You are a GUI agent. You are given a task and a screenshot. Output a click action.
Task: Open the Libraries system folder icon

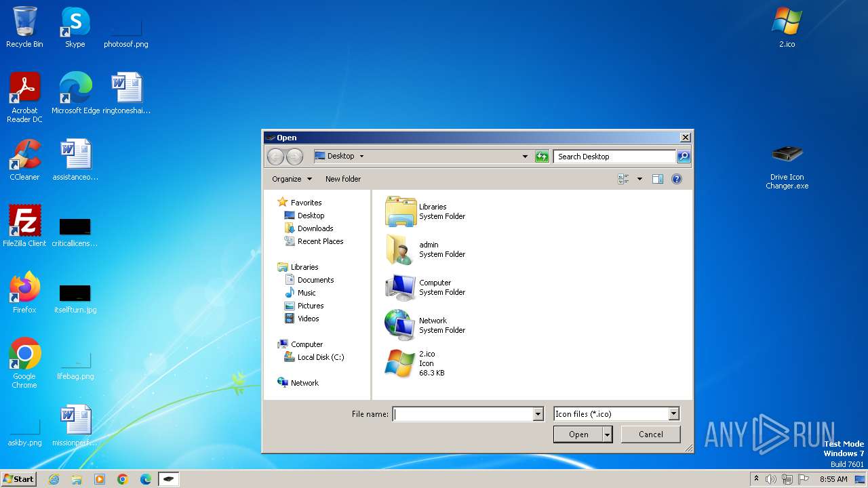click(x=401, y=211)
